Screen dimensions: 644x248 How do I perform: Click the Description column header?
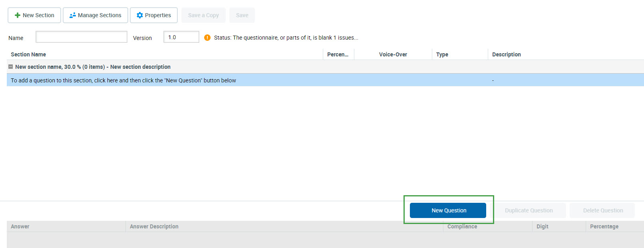point(506,54)
